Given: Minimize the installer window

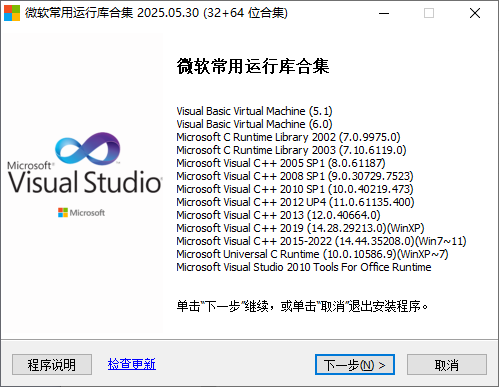Looking at the screenshot, I should [384, 13].
